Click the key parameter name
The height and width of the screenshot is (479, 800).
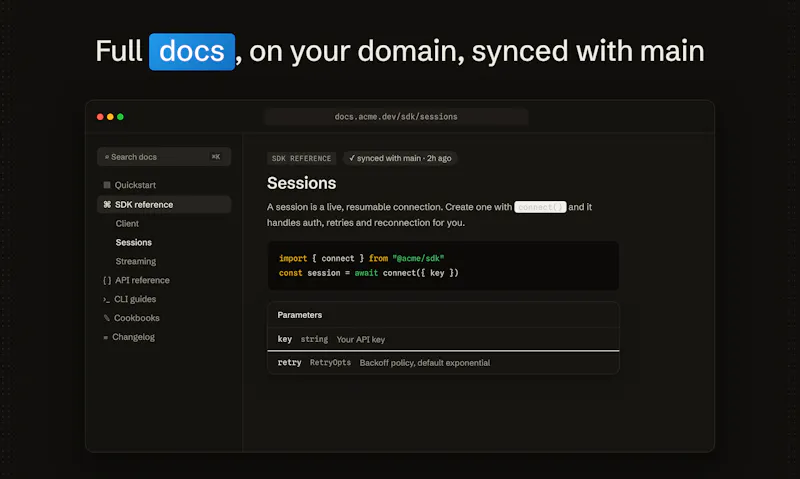point(285,339)
